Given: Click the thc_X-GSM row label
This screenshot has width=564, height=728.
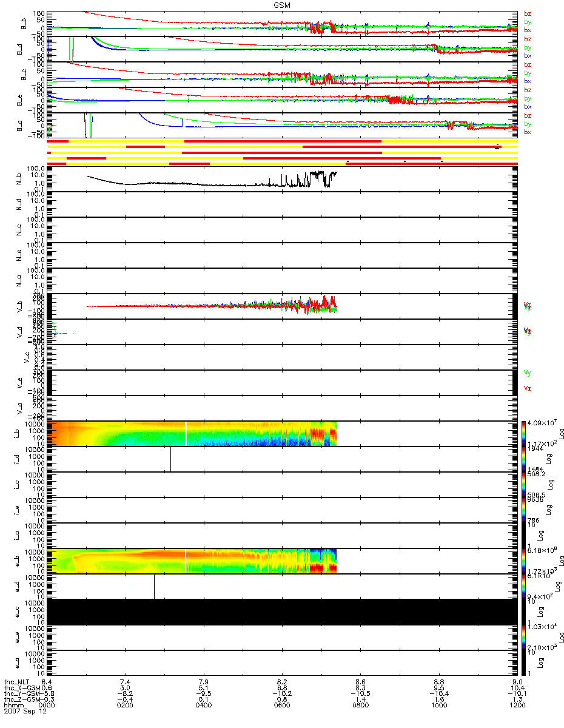Looking at the screenshot, I should pos(22,689).
